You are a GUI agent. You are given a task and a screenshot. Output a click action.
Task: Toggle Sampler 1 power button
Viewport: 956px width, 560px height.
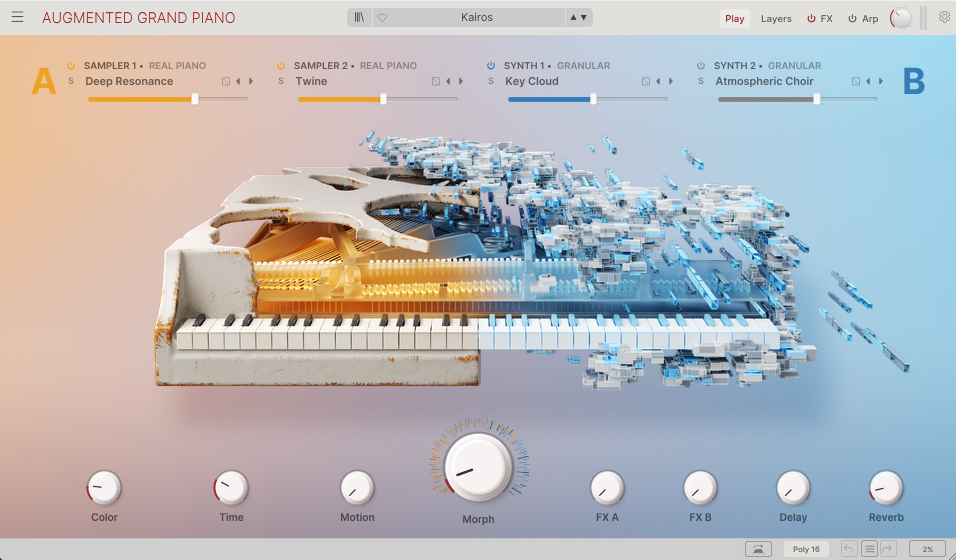(71, 65)
